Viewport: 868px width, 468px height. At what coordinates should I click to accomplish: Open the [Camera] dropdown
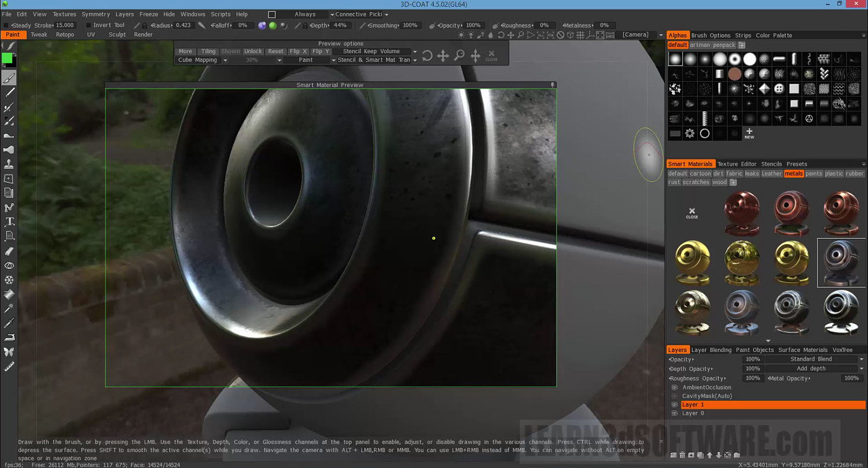(x=642, y=35)
